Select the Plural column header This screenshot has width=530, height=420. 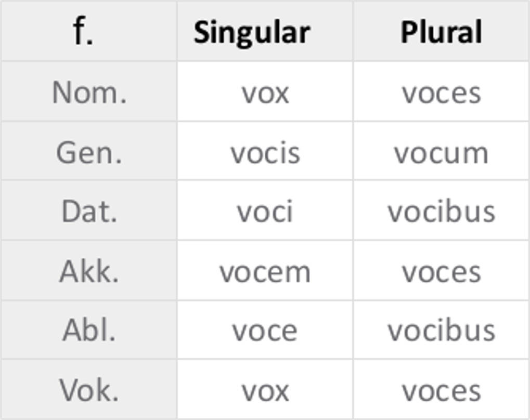pyautogui.click(x=441, y=32)
